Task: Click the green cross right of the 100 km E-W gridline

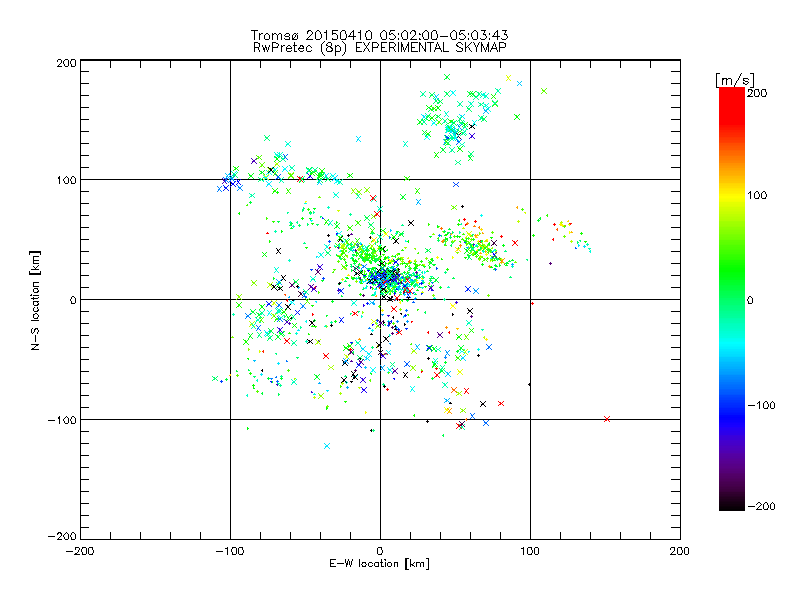Action: click(x=544, y=91)
